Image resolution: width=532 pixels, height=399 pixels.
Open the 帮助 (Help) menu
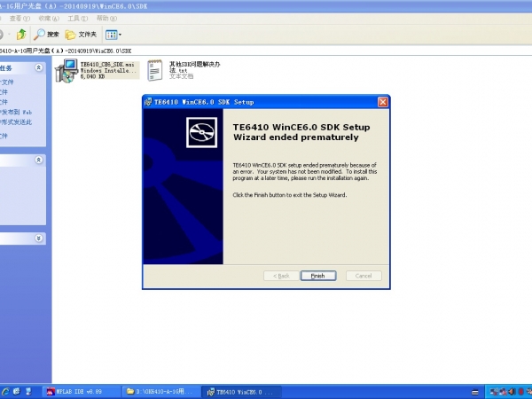click(106, 18)
